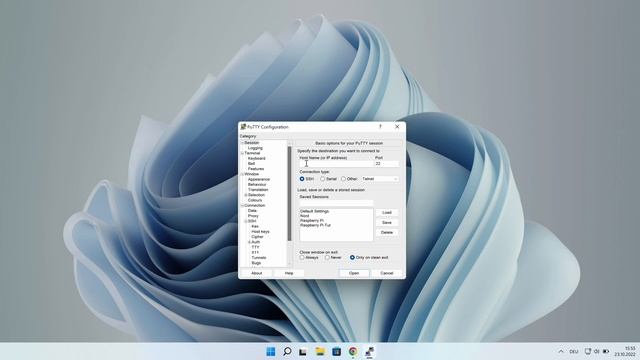Click the PuTTY title bar icon
Image resolution: width=640 pixels, height=360 pixels.
[243, 127]
